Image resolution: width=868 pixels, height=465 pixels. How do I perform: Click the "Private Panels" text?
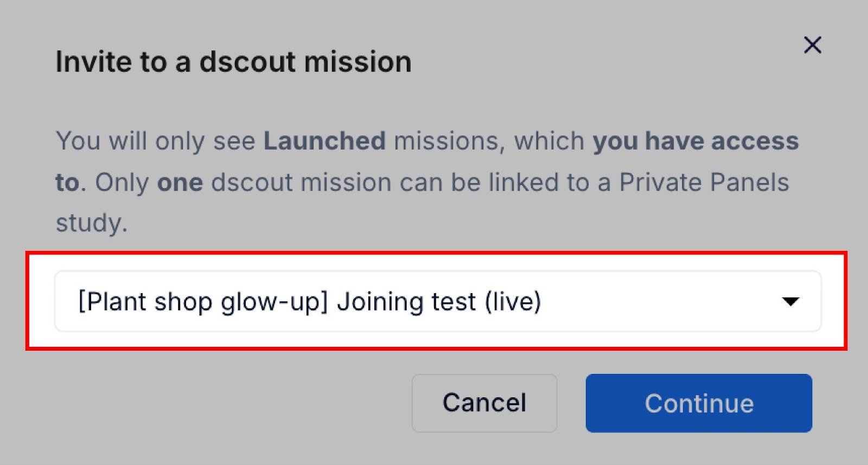coord(704,183)
